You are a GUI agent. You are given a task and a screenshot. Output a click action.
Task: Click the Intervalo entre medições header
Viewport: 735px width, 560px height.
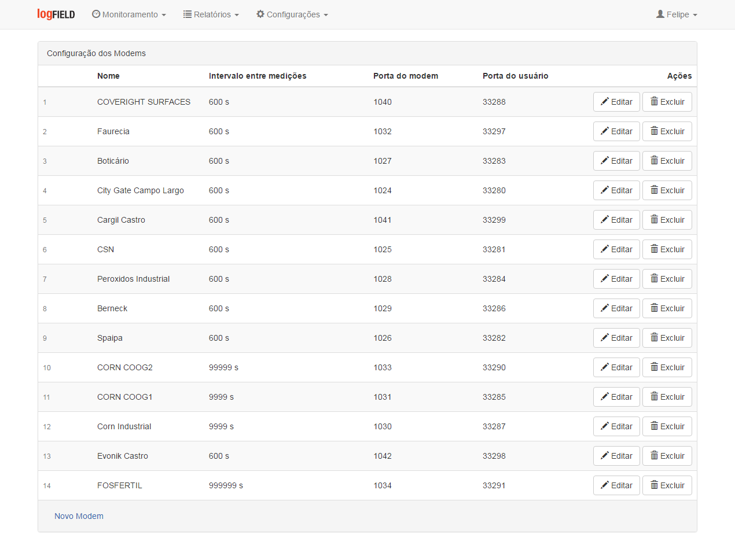pos(258,76)
